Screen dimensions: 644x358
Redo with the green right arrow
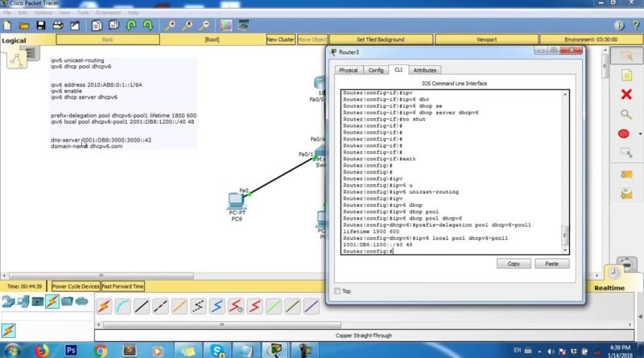point(148,26)
